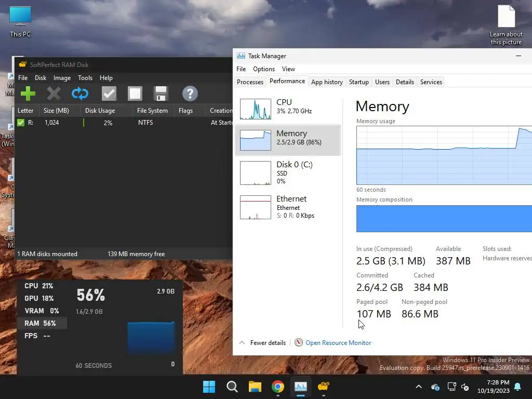Select the Memory 2.5/2.9 GB entry
The image size is (532, 399).
click(288, 140)
